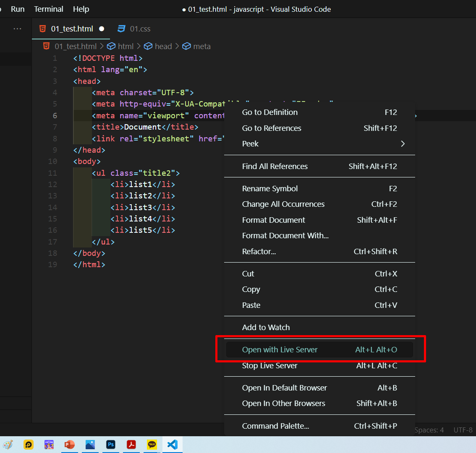Choose Go to References
Screen dimensions: 476x453
click(x=319, y=128)
